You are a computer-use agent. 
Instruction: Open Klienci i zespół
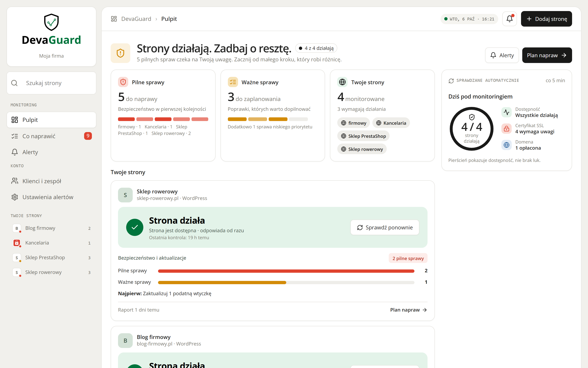pos(51,181)
